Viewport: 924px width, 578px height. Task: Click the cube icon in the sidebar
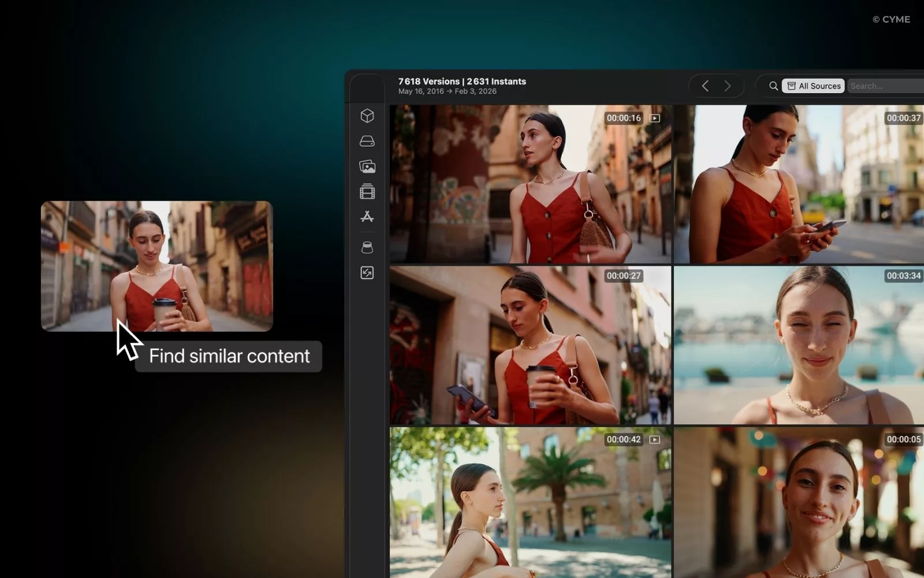(367, 116)
